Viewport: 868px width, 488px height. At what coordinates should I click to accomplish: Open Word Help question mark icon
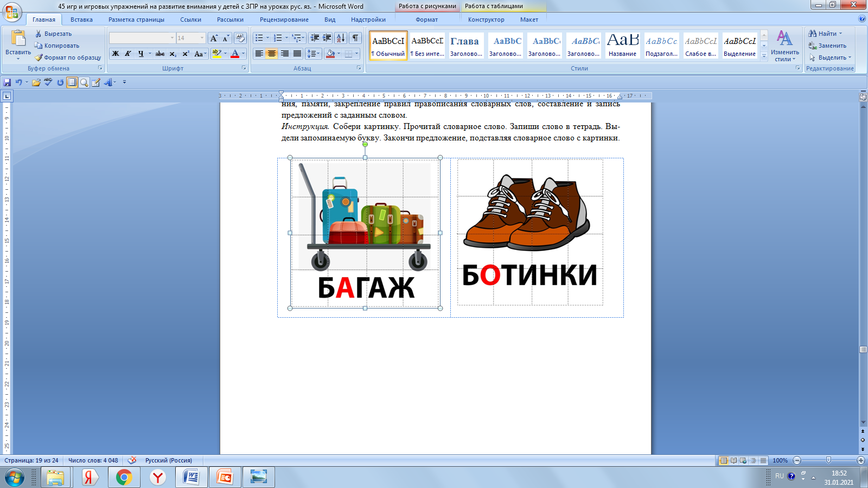coord(862,19)
